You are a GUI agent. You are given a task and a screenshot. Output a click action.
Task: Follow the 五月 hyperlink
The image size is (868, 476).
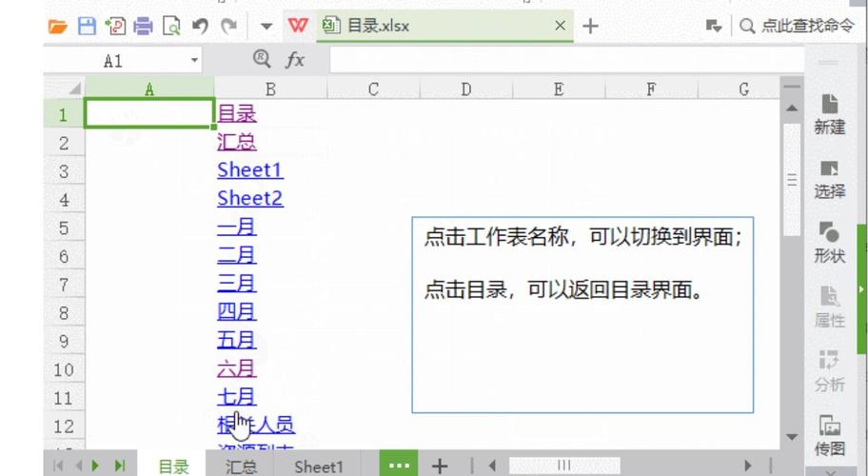237,340
